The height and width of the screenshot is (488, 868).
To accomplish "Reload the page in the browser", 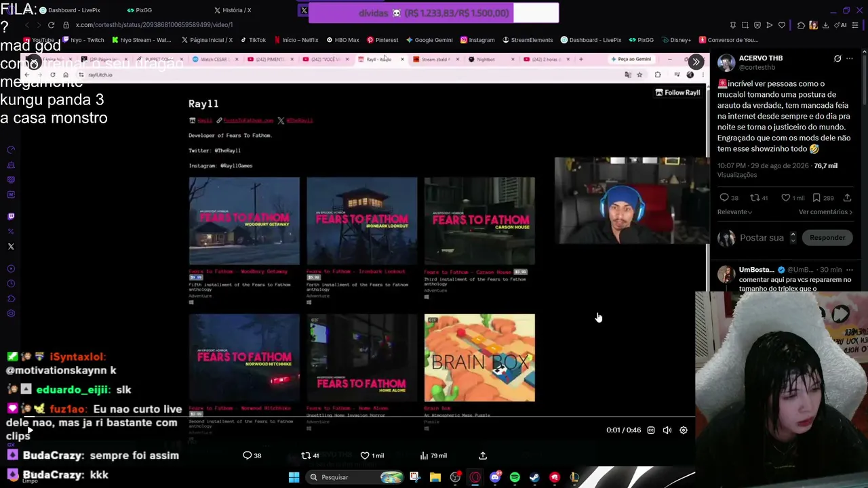I will (x=51, y=25).
